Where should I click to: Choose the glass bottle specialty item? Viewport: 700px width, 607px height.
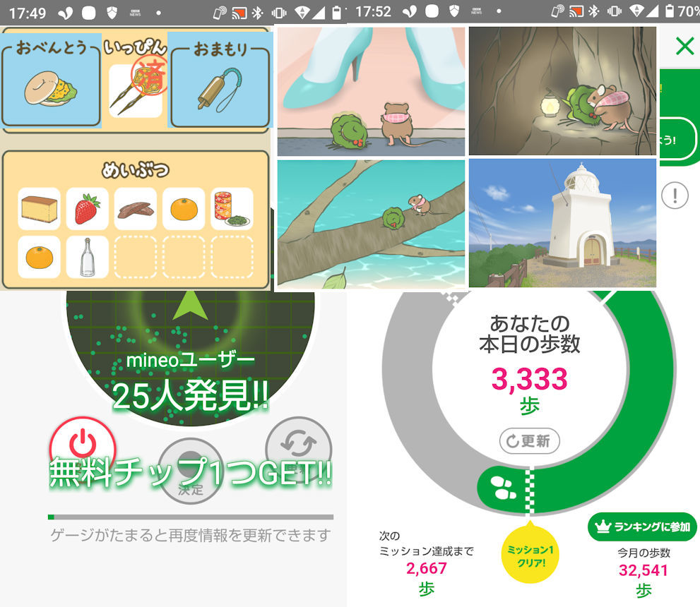88,258
